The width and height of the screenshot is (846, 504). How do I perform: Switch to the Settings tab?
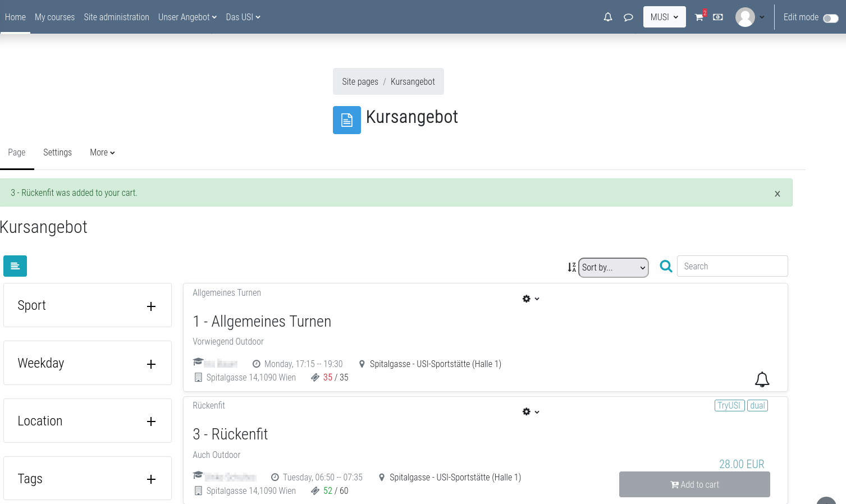coord(57,153)
